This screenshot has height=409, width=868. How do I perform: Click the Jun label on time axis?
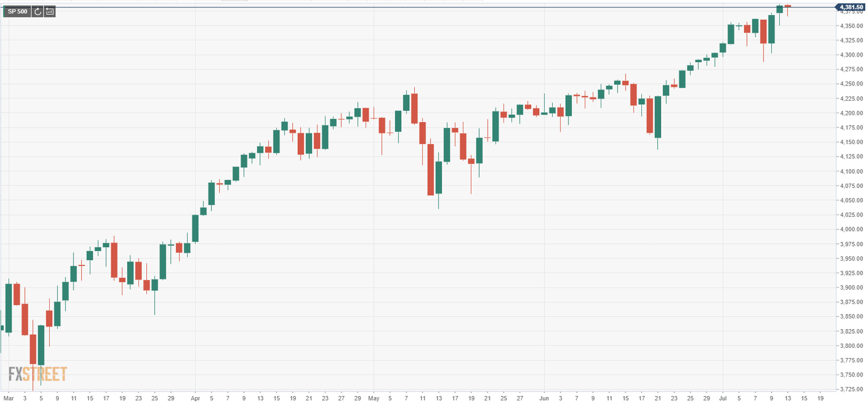point(544,399)
